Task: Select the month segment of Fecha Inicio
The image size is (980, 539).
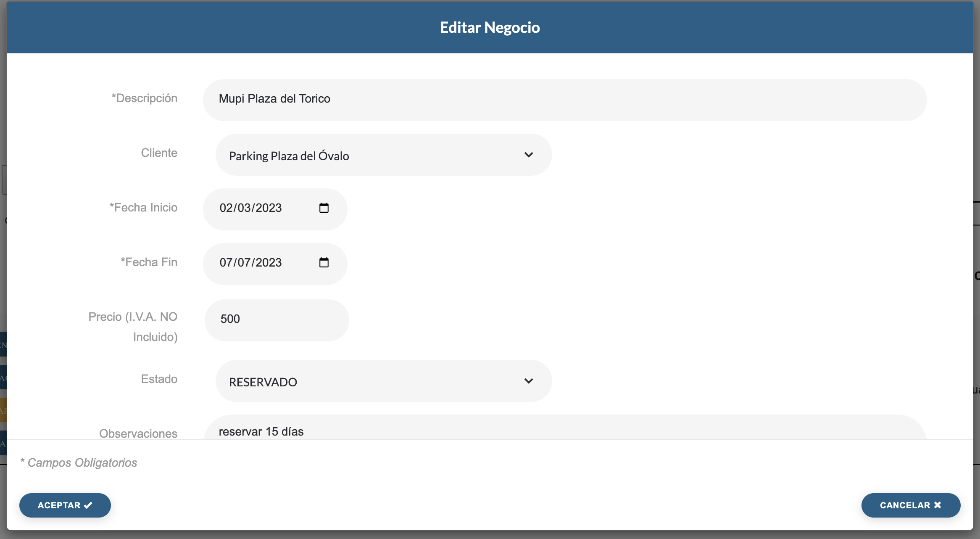Action: tap(244, 208)
